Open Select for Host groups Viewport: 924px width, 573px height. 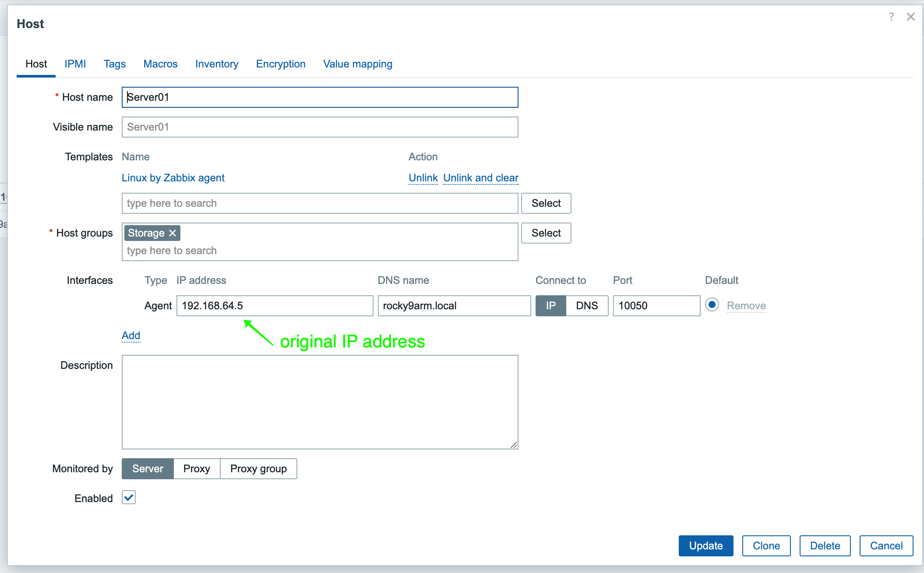pyautogui.click(x=546, y=233)
